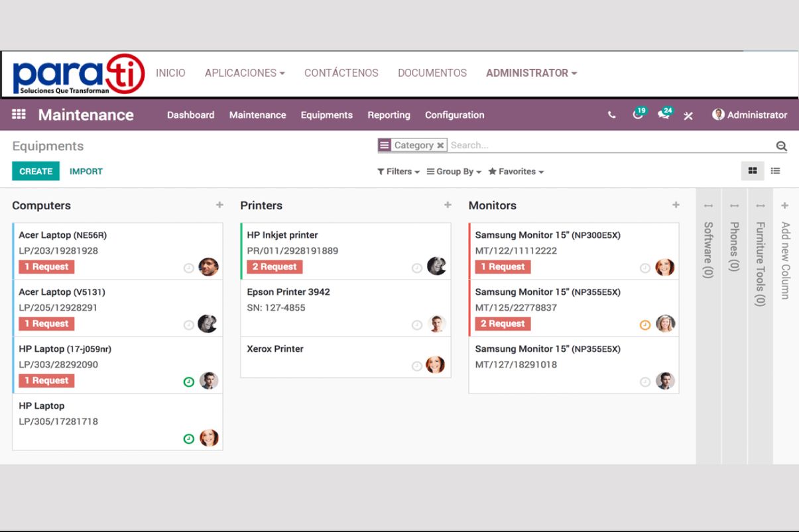
Task: Switch to list view
Action: 775,171
